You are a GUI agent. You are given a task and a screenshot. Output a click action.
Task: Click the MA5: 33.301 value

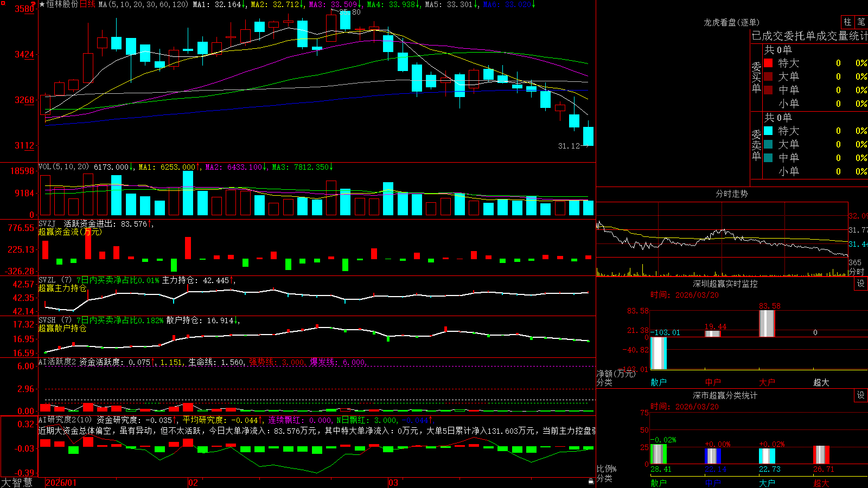[451, 4]
